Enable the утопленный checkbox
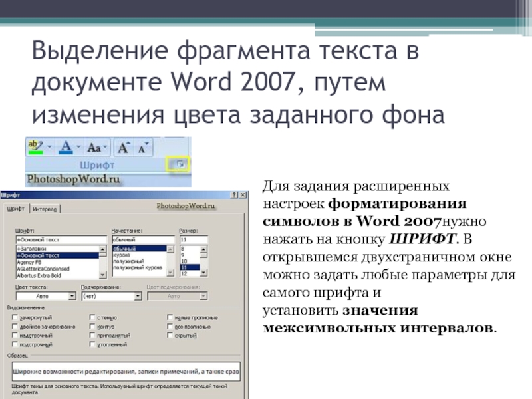 tap(92, 344)
